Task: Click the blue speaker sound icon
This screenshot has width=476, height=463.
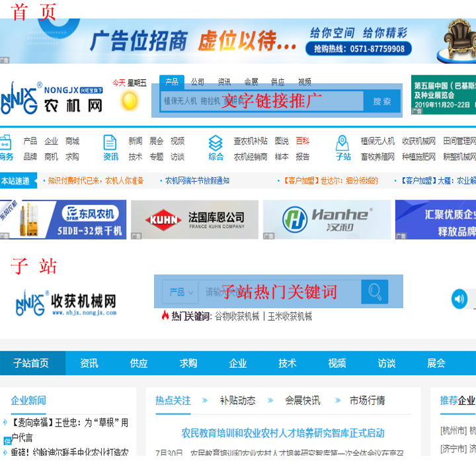Action: [x=459, y=299]
